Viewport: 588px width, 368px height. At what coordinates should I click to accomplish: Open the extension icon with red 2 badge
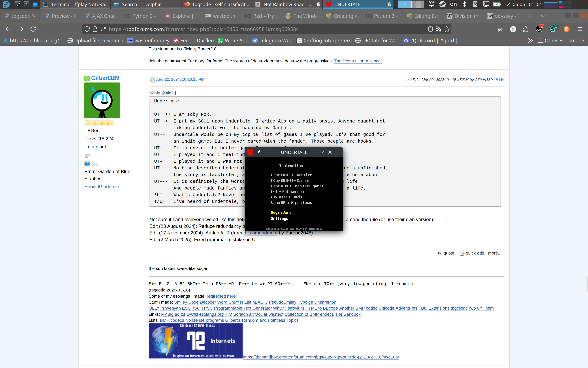(x=539, y=29)
